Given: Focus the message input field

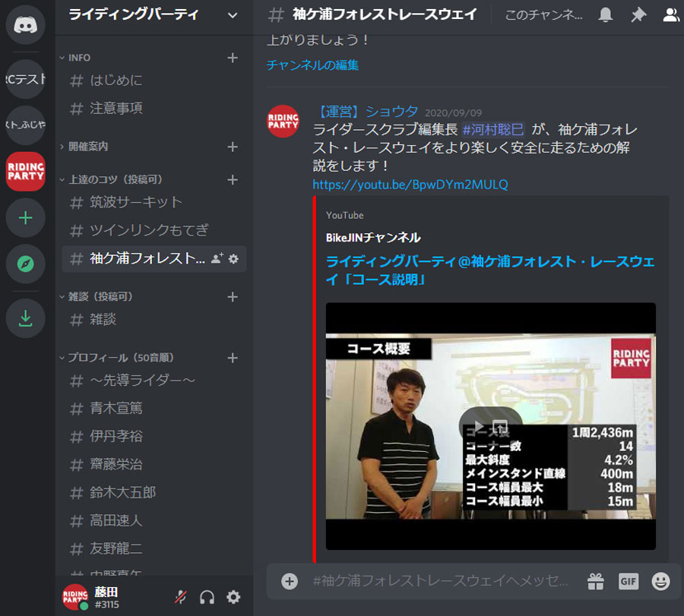Looking at the screenshot, I should 440,581.
